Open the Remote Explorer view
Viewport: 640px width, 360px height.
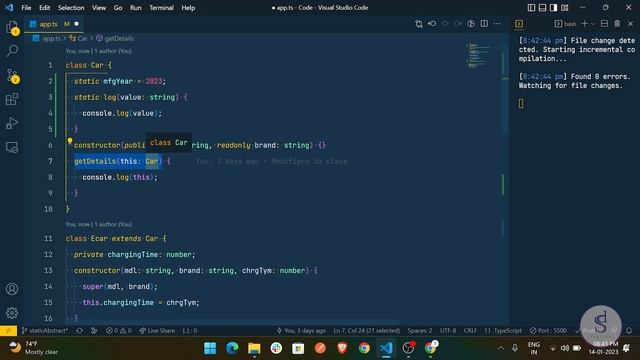(x=12, y=147)
